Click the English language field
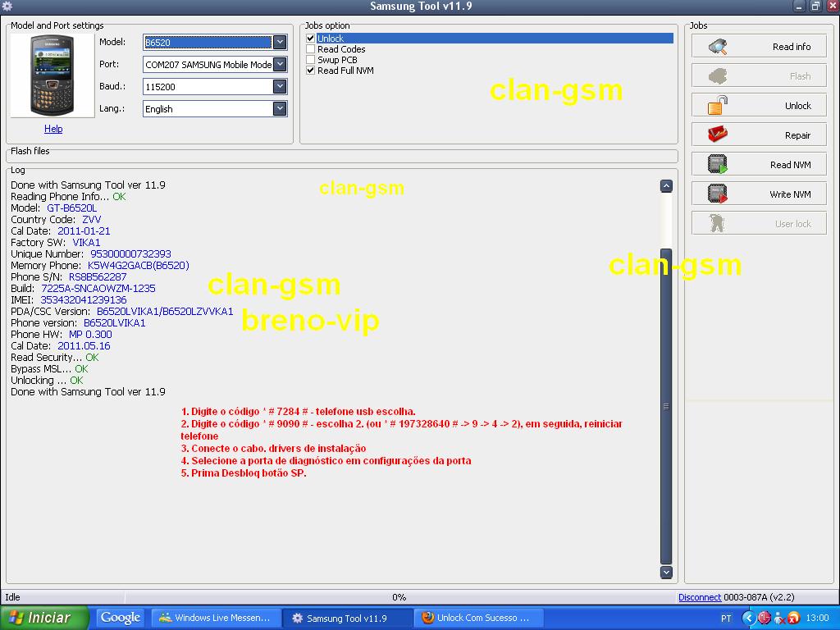The width and height of the screenshot is (840, 630). 208,109
